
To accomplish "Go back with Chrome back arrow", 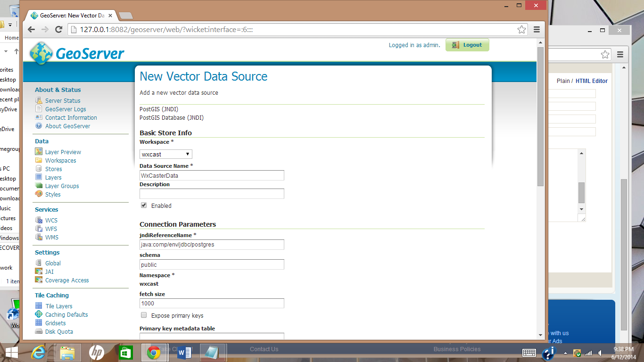I will coord(31,29).
